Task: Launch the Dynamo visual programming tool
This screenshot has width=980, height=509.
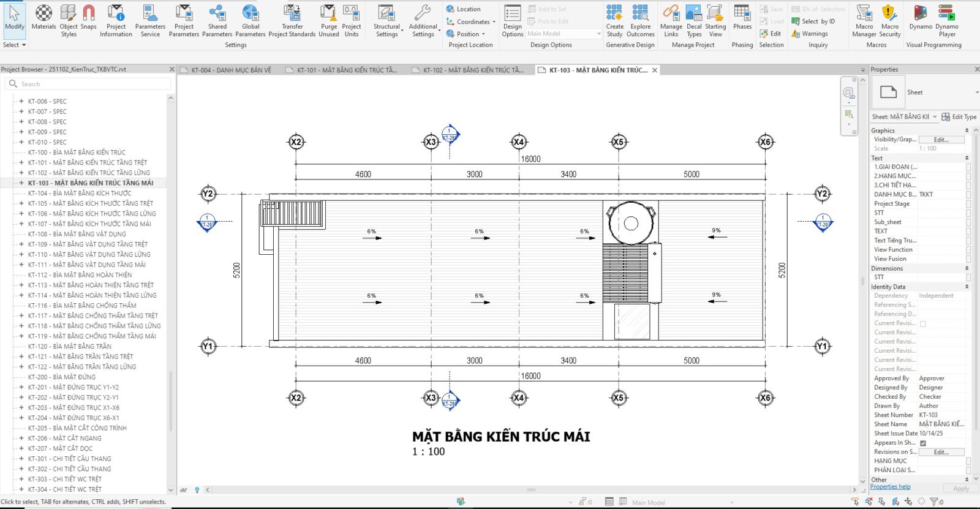Action: coord(921,18)
